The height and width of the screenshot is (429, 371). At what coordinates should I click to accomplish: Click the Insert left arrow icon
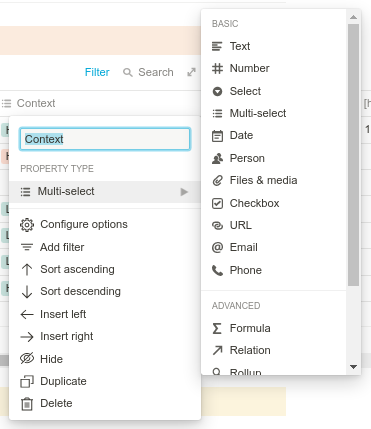pyautogui.click(x=27, y=314)
